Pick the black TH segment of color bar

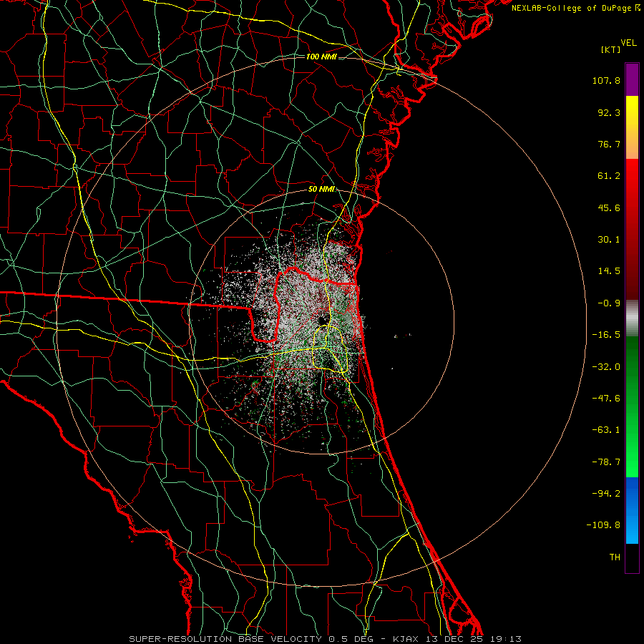pyautogui.click(x=632, y=558)
